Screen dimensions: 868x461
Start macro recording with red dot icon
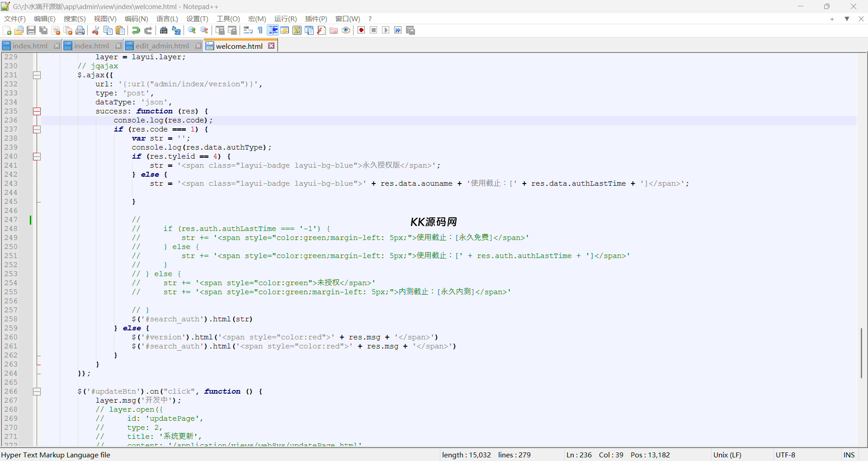pos(361,30)
